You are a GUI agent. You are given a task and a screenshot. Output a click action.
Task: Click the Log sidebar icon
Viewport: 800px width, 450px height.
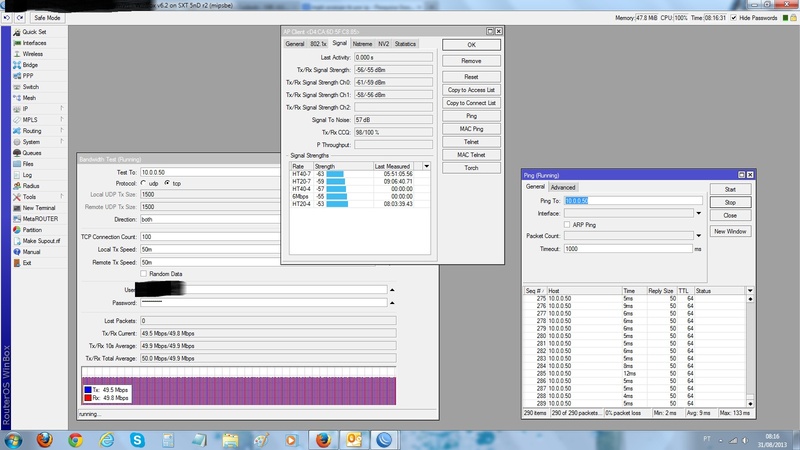[16, 175]
